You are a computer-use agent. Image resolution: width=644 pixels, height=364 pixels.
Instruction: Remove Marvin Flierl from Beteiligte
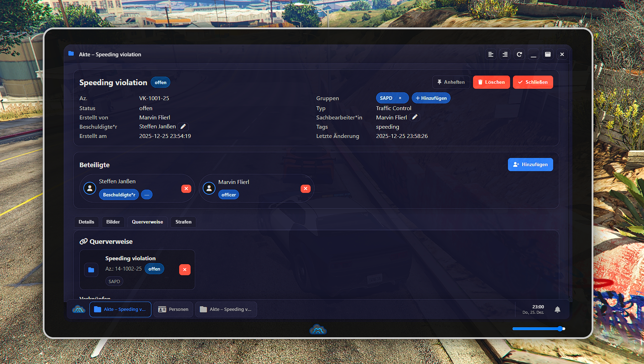click(x=305, y=189)
